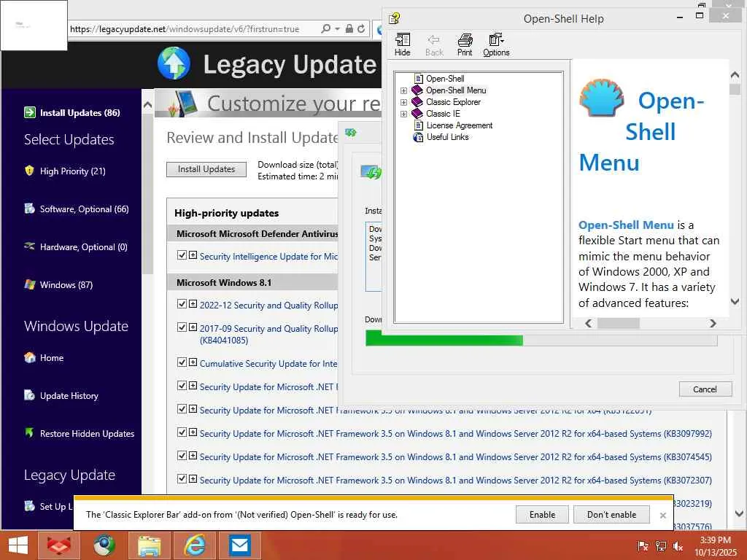Click the Install Updates button
The image size is (747, 560).
[206, 169]
